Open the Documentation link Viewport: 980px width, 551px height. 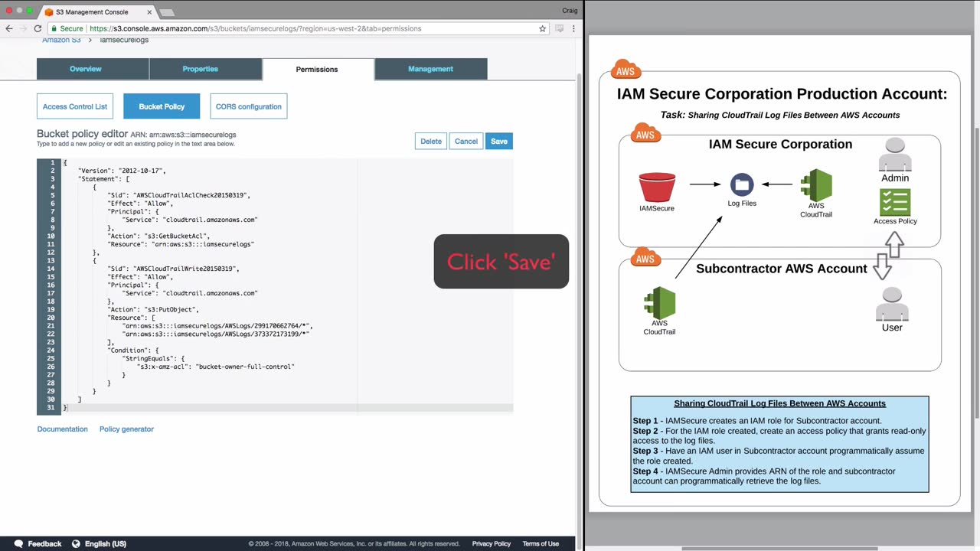(63, 429)
